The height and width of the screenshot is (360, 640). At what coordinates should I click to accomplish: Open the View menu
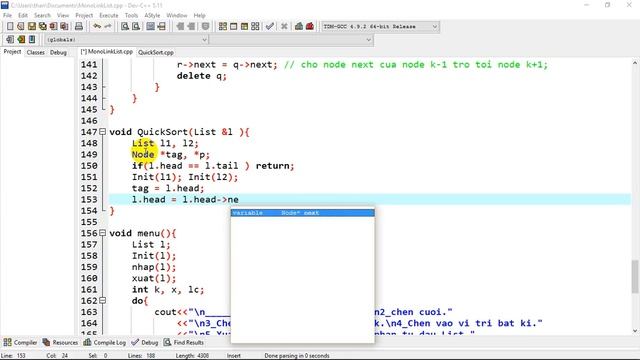pos(63,15)
